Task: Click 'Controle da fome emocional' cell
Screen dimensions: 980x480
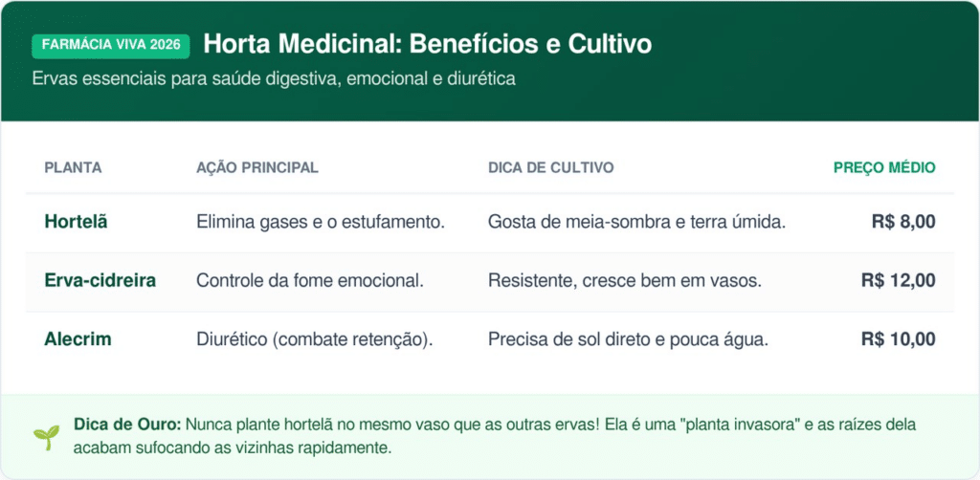Action: pos(309,280)
